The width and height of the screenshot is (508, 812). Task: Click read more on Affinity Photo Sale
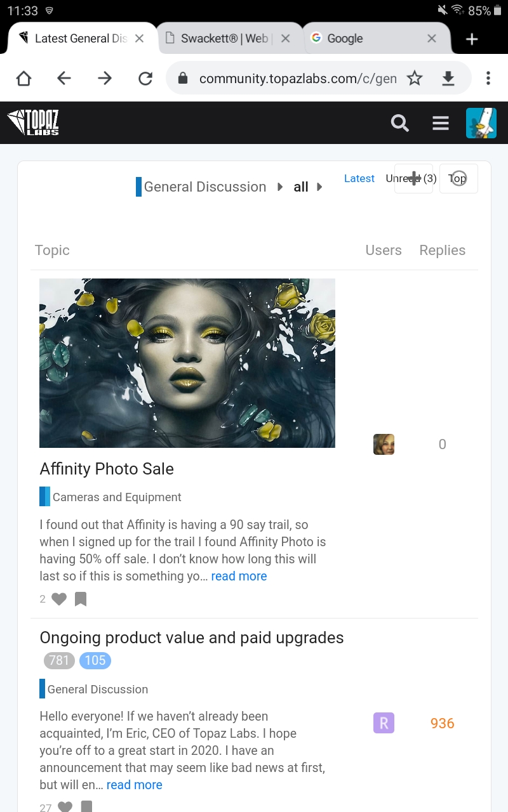(x=239, y=576)
